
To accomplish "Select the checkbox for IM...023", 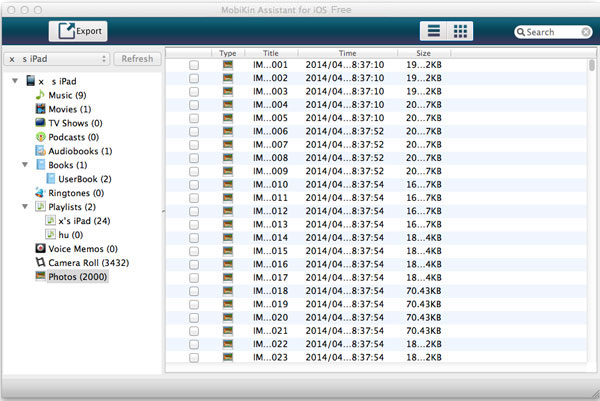I will (x=194, y=357).
